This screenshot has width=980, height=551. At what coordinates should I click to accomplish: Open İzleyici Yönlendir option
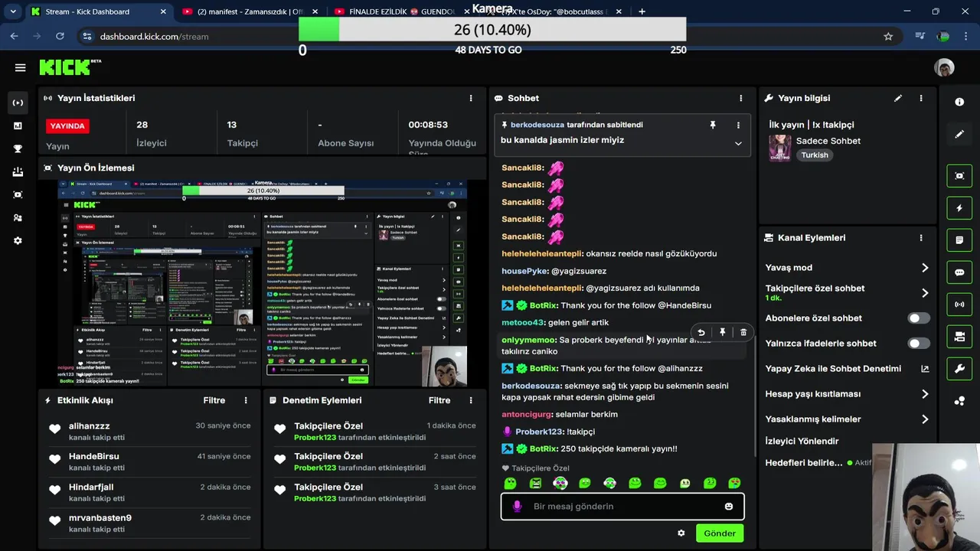802,441
